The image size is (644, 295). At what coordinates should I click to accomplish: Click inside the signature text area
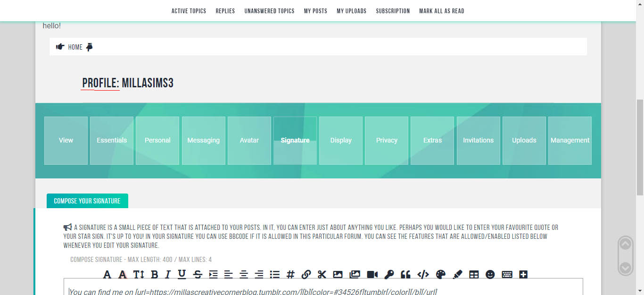click(x=323, y=287)
